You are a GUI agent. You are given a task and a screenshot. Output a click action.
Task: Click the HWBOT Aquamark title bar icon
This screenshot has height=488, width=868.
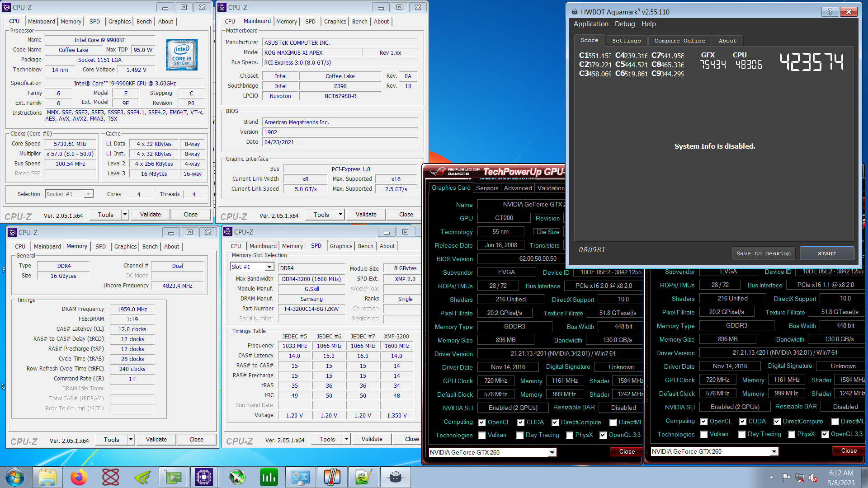click(575, 12)
